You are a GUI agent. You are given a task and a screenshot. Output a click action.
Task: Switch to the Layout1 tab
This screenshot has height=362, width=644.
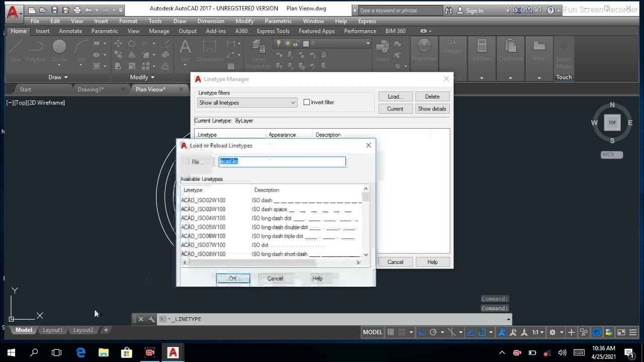(53, 330)
